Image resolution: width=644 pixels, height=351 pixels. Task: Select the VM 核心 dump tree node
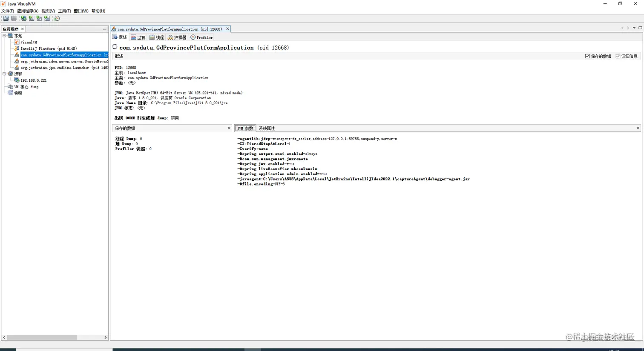[26, 86]
